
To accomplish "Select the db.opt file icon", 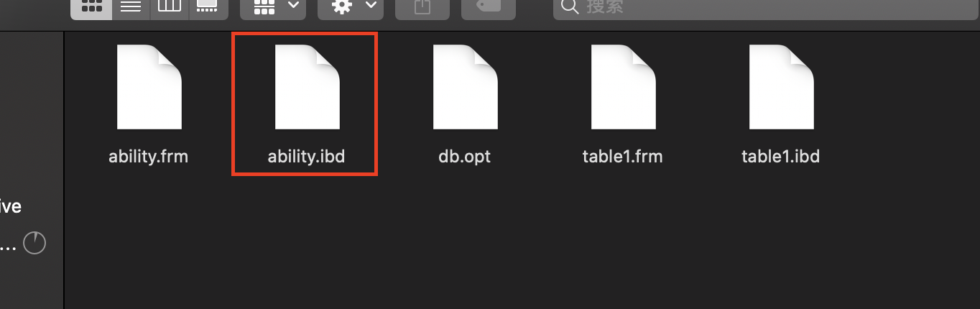I will click(466, 87).
